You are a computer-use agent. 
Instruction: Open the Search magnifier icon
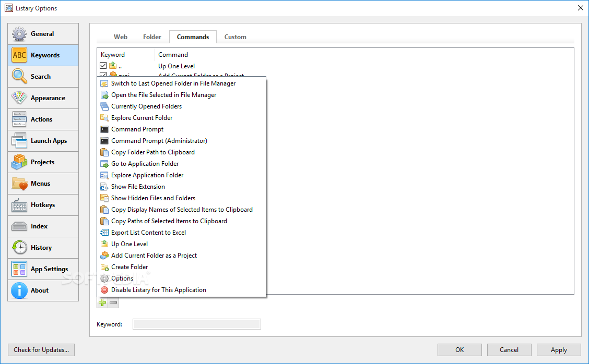(x=19, y=77)
